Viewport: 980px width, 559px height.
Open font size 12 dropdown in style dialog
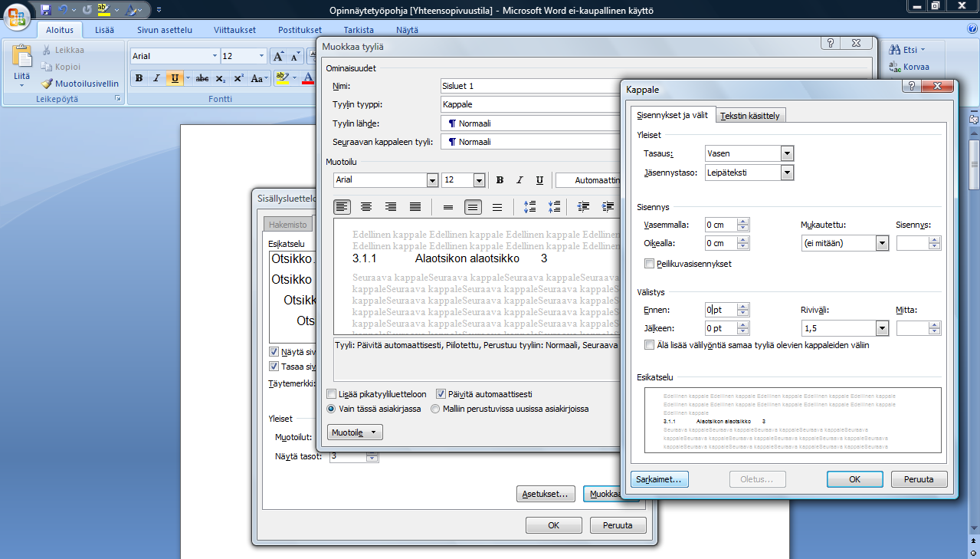point(480,180)
